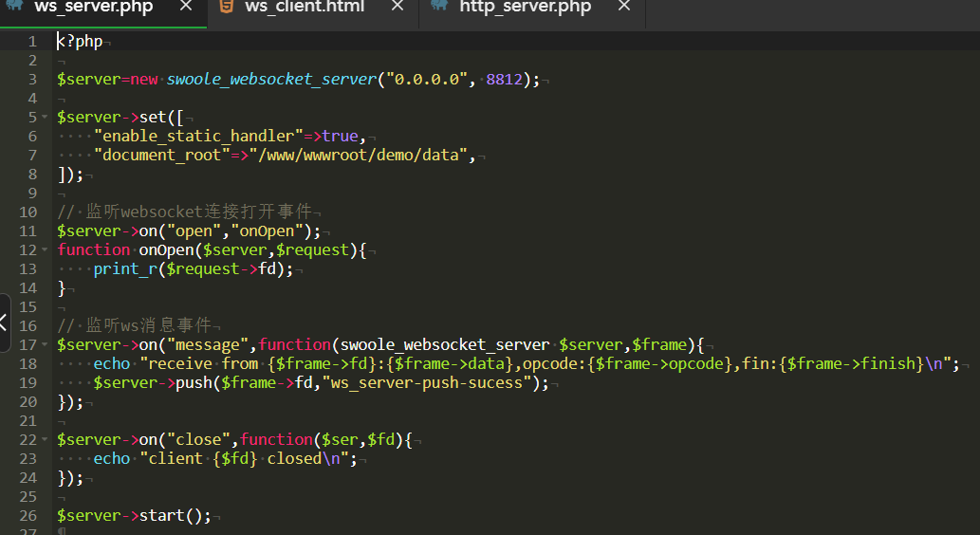The height and width of the screenshot is (535, 980).
Task: Expand the collapsed side panel arrow
Action: pos(4,323)
